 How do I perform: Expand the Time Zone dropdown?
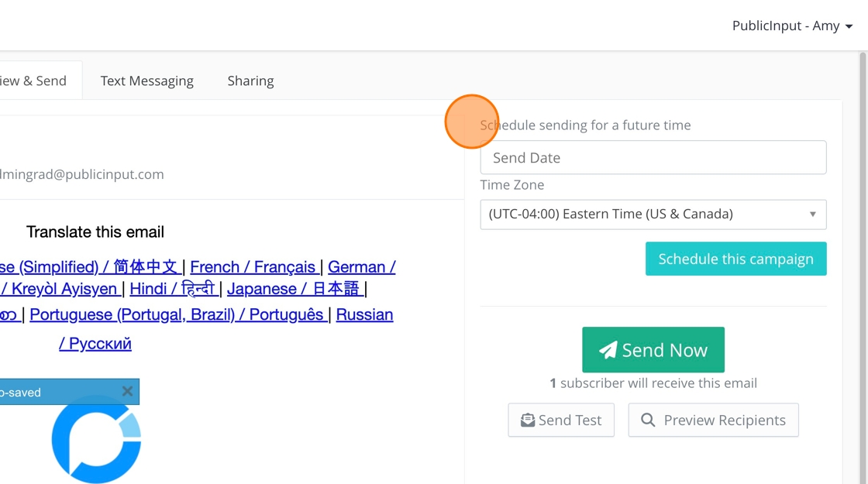tap(653, 215)
